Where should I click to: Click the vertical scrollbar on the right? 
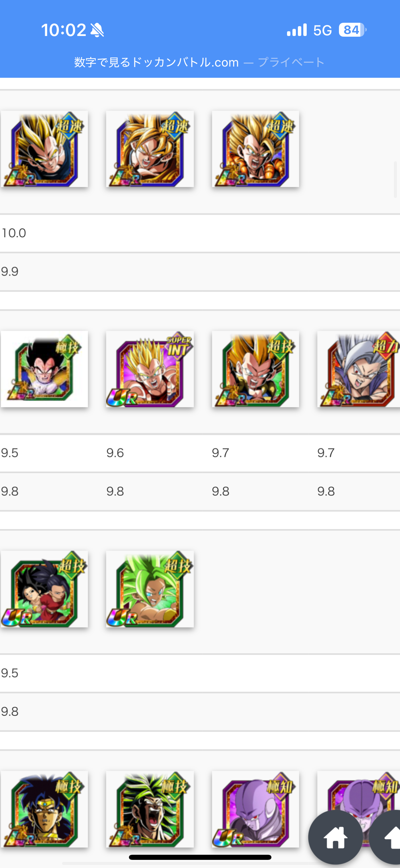[395, 180]
